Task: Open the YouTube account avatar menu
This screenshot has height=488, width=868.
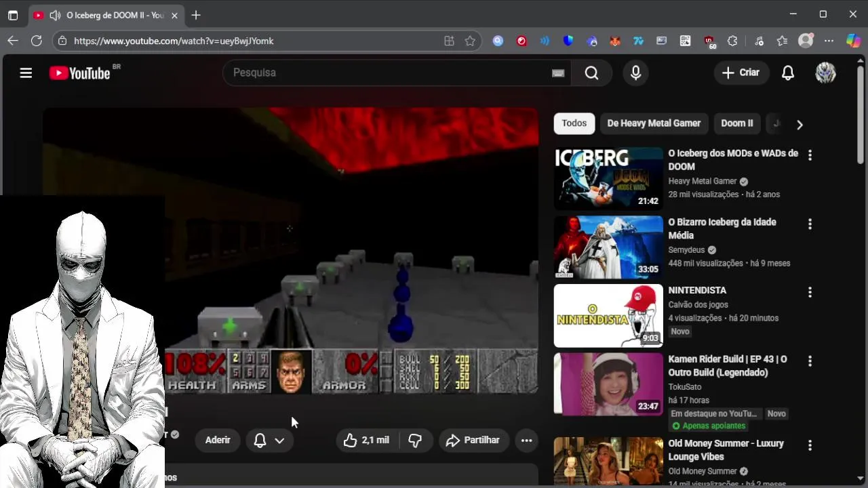Action: (825, 73)
